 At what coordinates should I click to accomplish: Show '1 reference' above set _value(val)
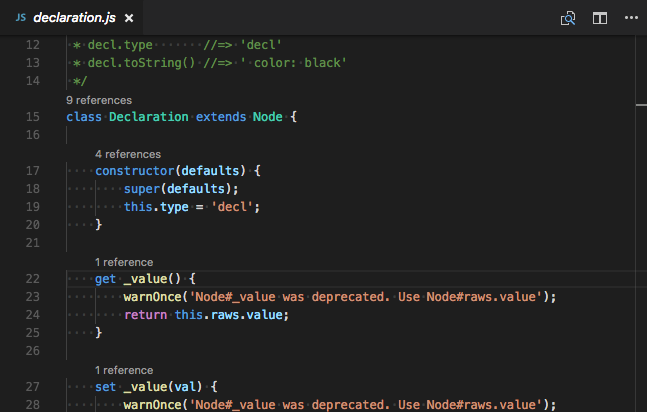pos(124,369)
